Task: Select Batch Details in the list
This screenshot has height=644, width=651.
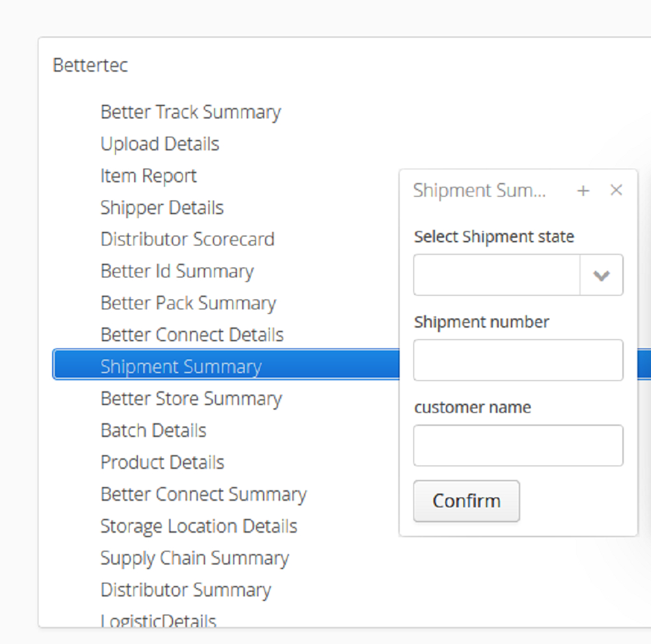Action: [153, 430]
